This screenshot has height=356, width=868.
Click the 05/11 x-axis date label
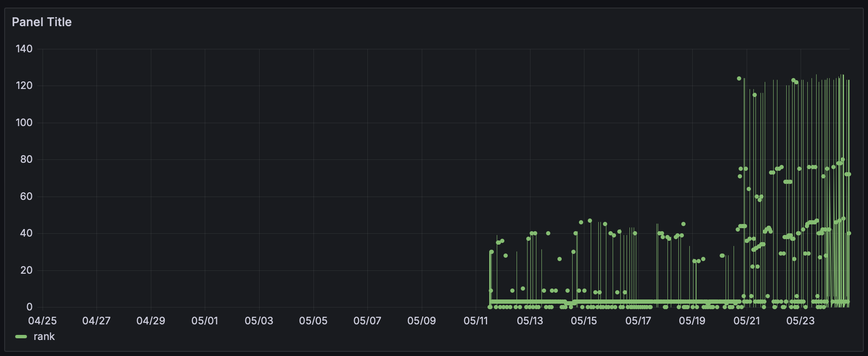(476, 321)
